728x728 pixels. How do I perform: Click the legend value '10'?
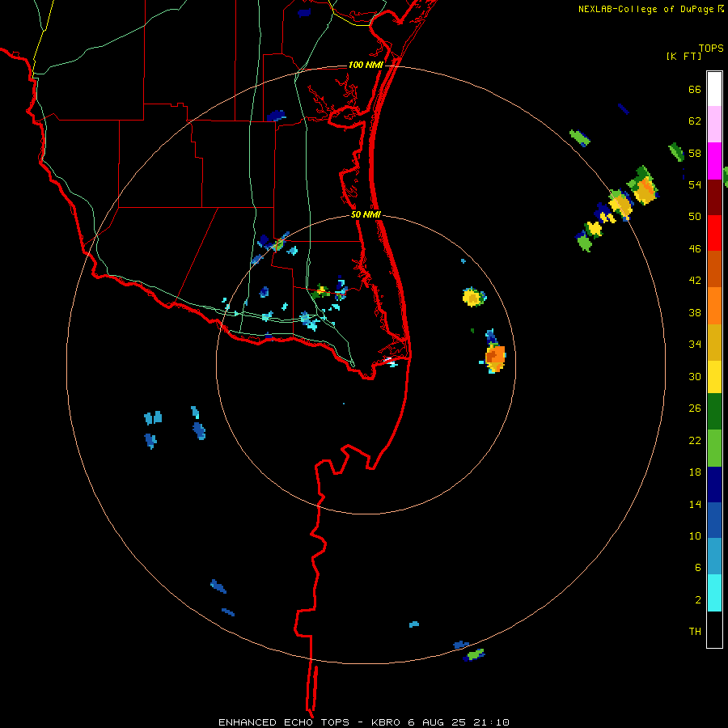[695, 535]
